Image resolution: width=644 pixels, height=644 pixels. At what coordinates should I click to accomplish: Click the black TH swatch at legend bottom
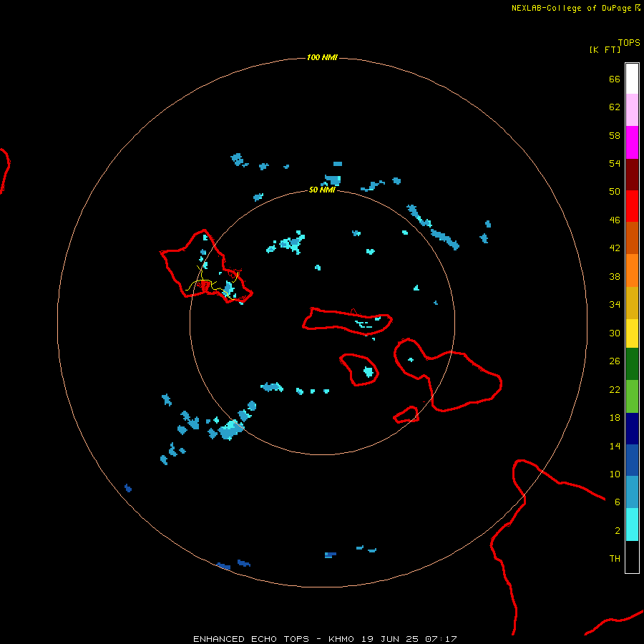632,557
